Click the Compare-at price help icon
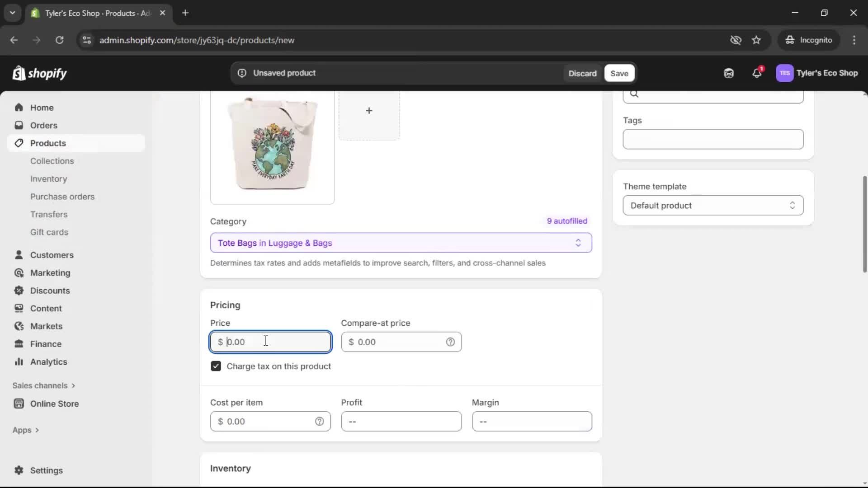The image size is (868, 488). tap(451, 342)
